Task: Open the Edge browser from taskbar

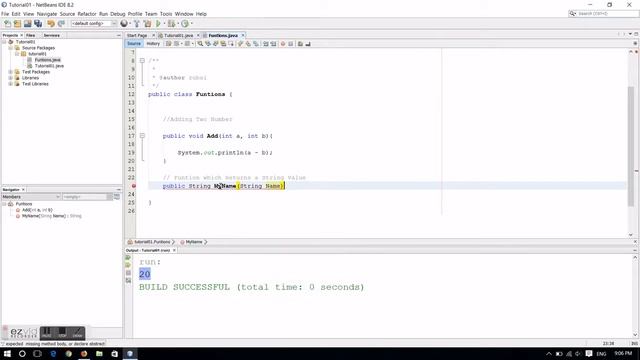Action: [x=53, y=354]
